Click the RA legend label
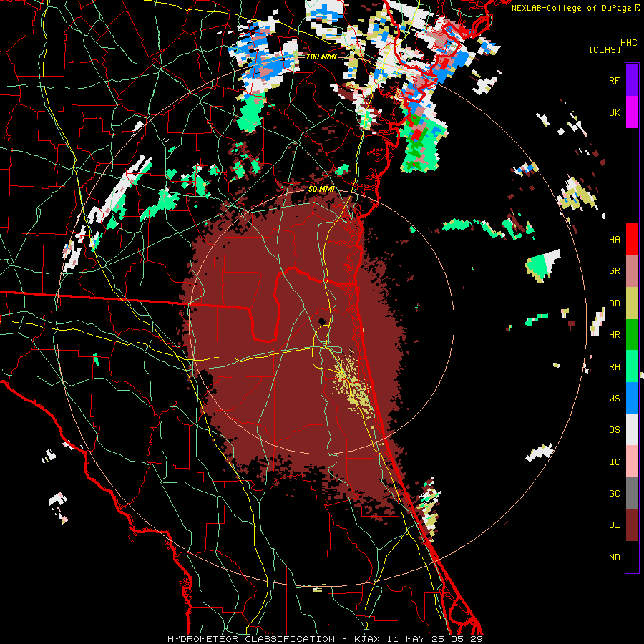Screen dimensions: 644x644 614,367
